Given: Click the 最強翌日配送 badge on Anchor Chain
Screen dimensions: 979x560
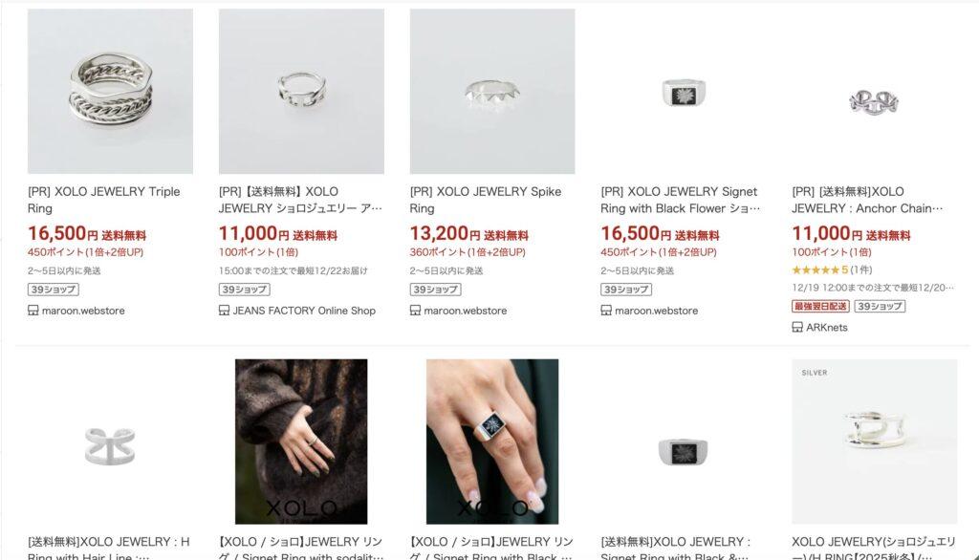Looking at the screenshot, I should (820, 307).
